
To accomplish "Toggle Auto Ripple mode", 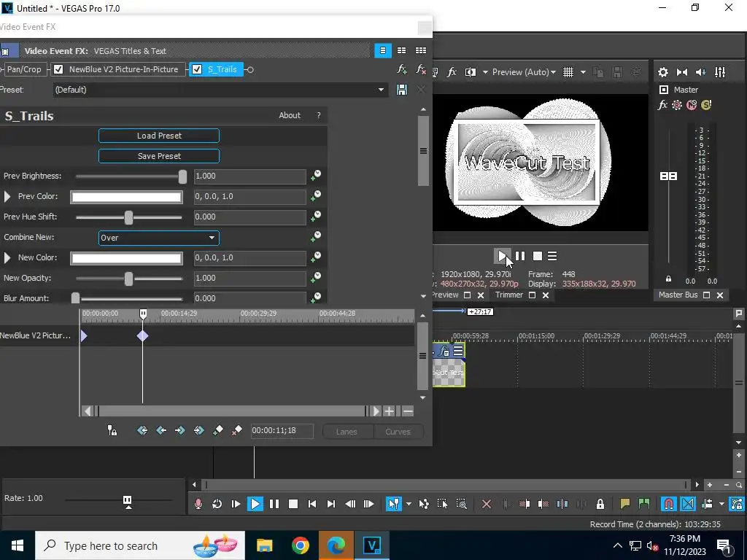I will [707, 504].
